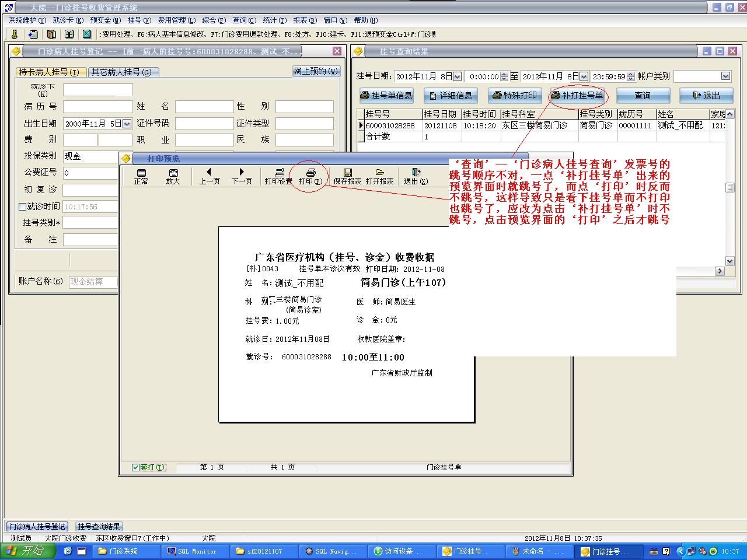Image resolution: width=747 pixels, height=560 pixels.
Task: Set print preview to 正常 view
Action: [141, 176]
